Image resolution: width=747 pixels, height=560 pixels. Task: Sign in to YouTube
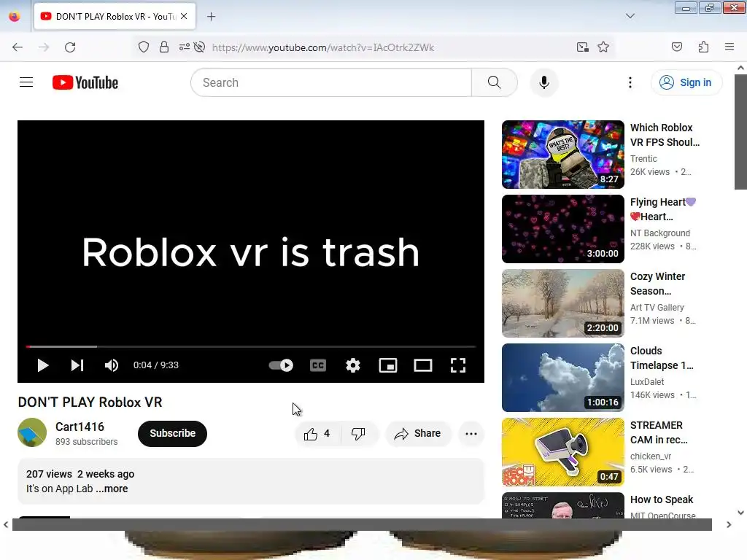click(686, 82)
